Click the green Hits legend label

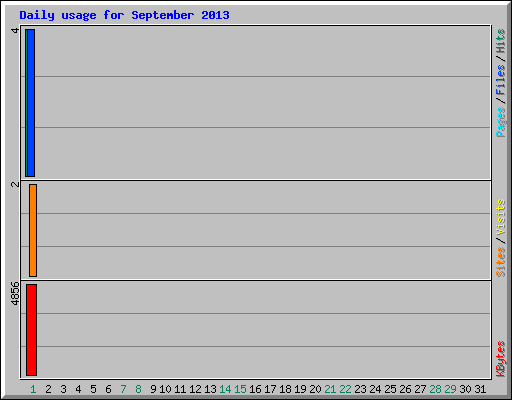pos(500,41)
